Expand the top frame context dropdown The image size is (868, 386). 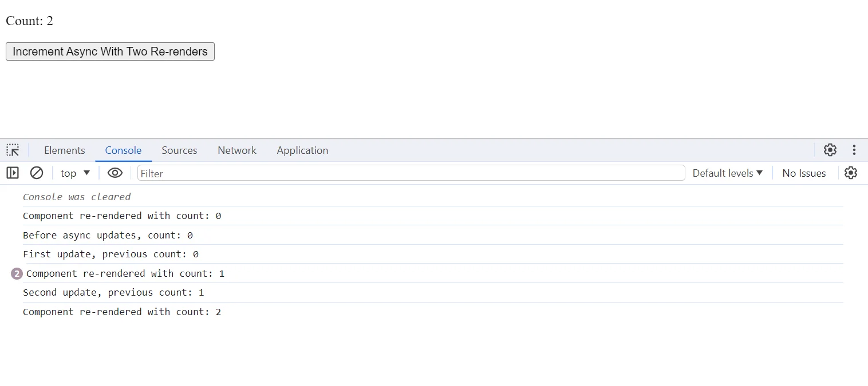(74, 173)
